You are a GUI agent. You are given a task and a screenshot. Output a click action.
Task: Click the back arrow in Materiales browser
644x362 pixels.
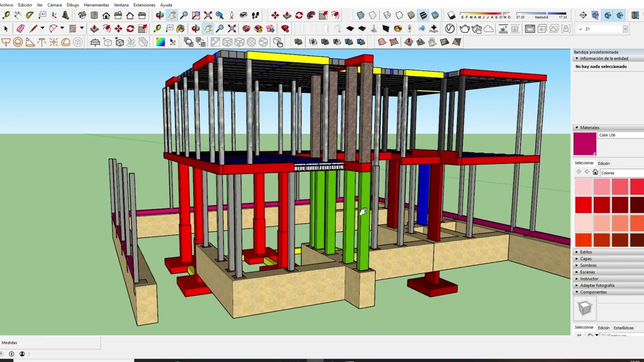tap(579, 172)
